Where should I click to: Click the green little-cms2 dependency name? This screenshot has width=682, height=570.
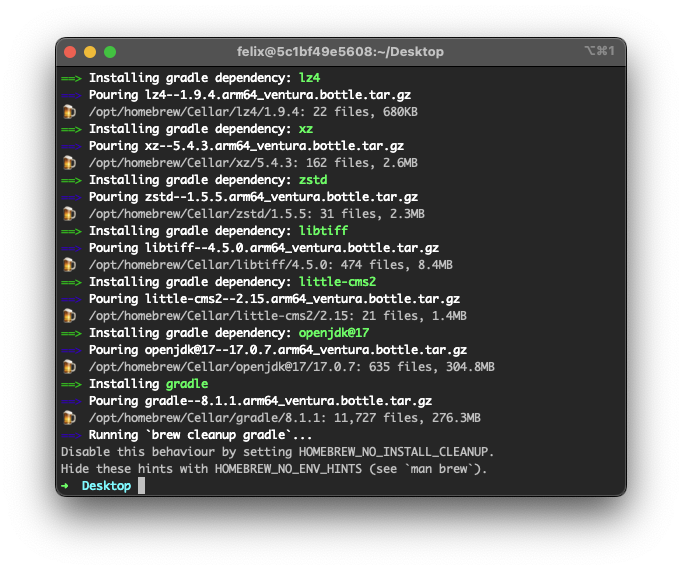[x=337, y=282]
